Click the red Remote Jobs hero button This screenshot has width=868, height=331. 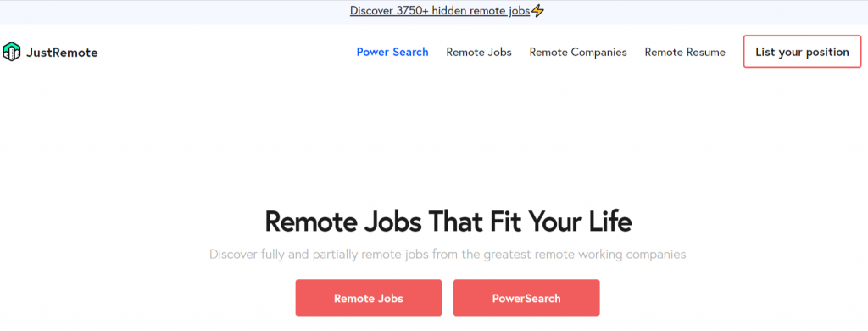pyautogui.click(x=368, y=298)
